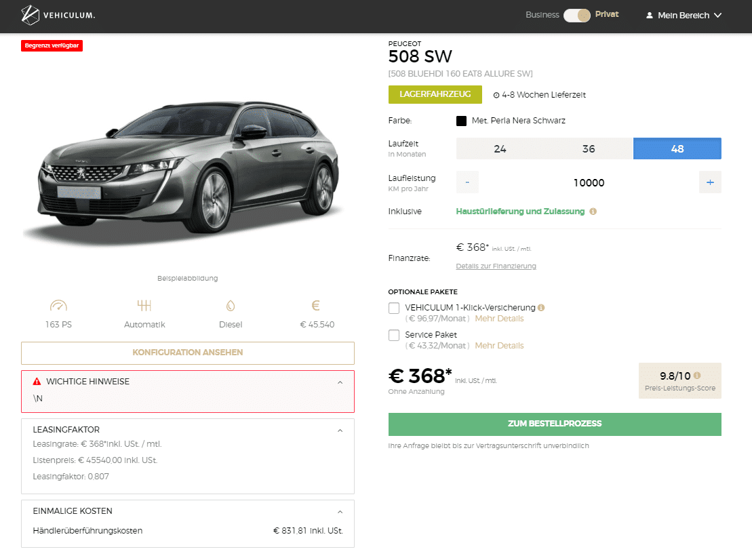Open info icon next to Haustürlieferung und Zulassung
752x560 pixels.
pyautogui.click(x=593, y=212)
